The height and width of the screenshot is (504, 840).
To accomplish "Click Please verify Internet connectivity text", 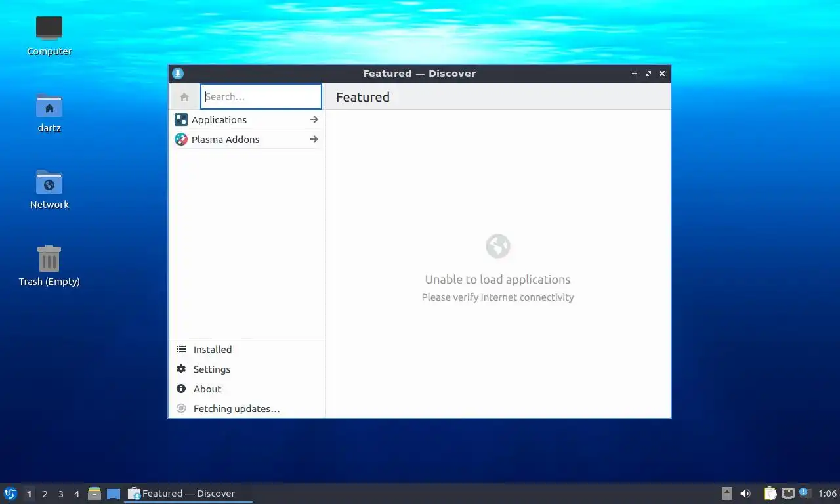I will click(497, 297).
